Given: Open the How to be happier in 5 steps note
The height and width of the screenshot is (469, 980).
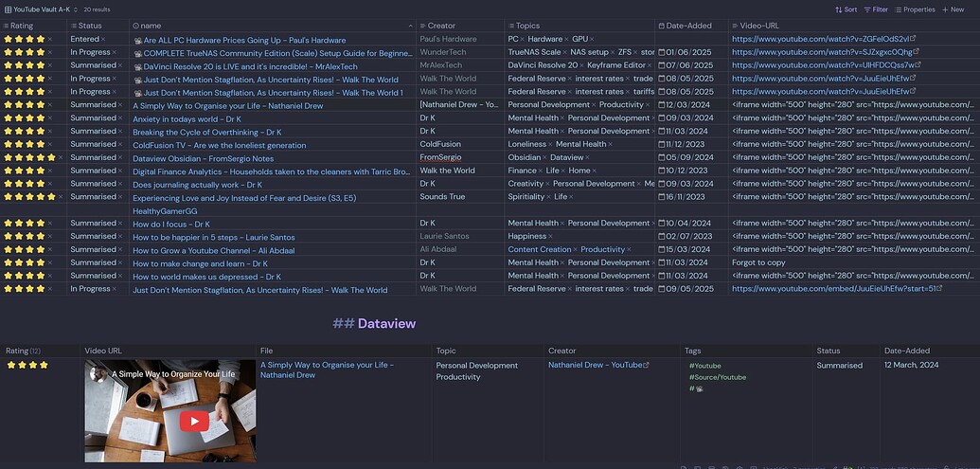Looking at the screenshot, I should tap(214, 237).
